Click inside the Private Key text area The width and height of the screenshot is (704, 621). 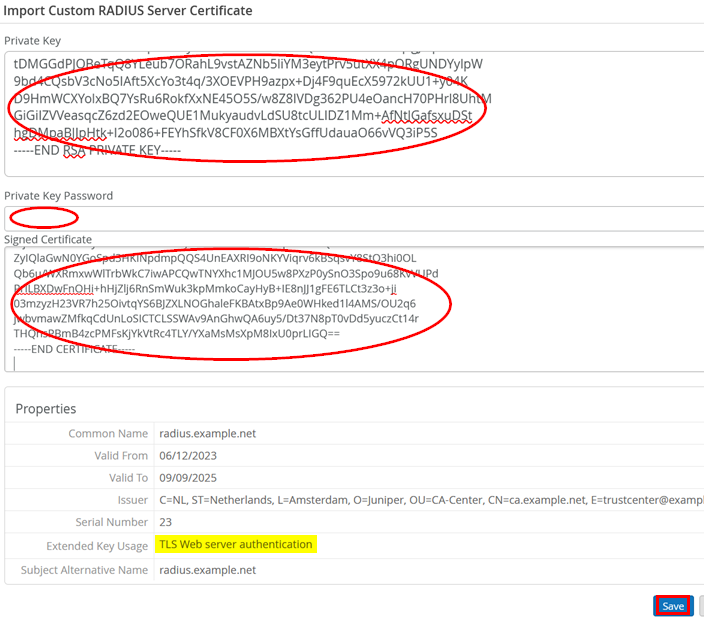pos(354,114)
